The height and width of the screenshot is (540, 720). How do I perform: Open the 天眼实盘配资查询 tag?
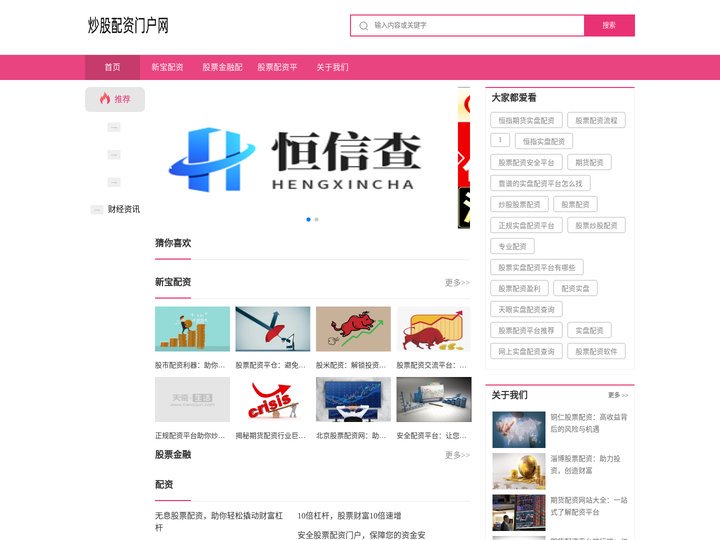coord(526,309)
